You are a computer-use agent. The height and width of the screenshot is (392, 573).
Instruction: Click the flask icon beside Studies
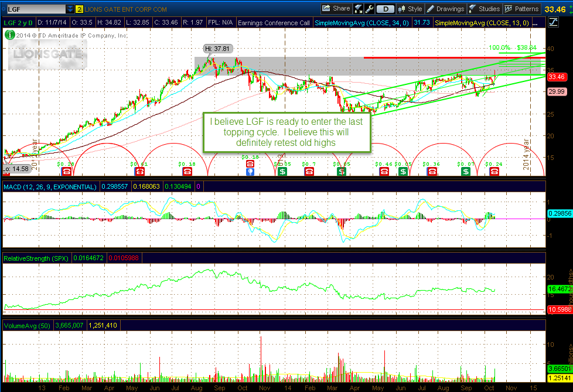point(472,9)
